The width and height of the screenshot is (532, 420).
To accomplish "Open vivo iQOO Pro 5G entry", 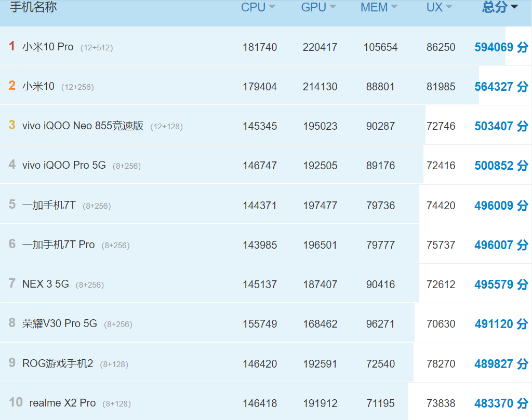I will [64, 165].
